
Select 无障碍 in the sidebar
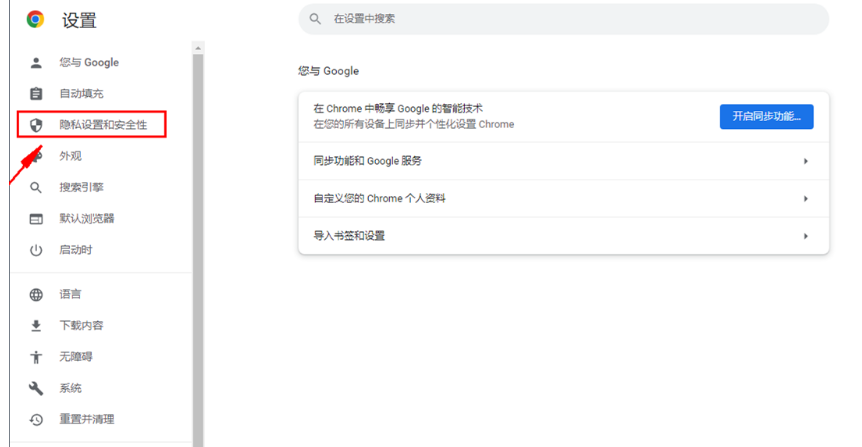(x=76, y=357)
